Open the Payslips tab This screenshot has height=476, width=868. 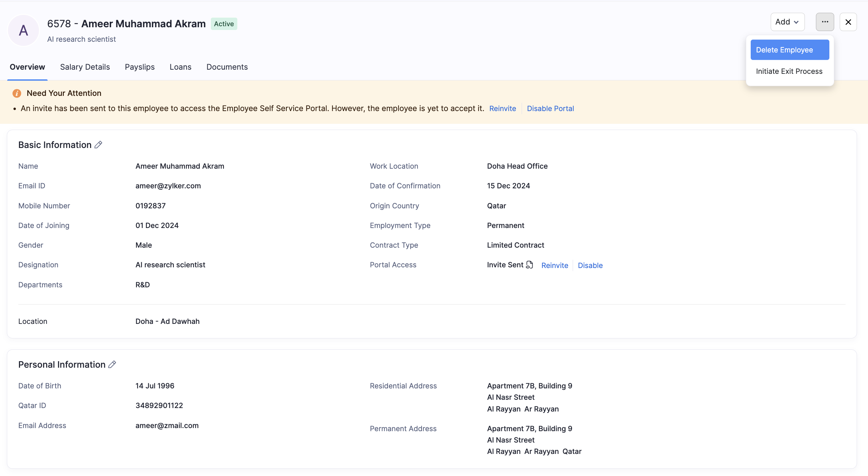pos(140,67)
